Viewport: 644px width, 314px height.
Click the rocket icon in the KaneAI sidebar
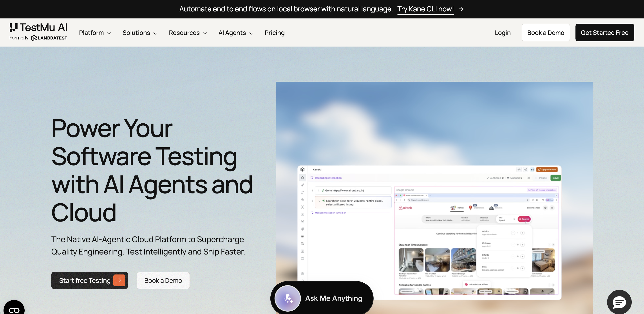click(x=302, y=185)
